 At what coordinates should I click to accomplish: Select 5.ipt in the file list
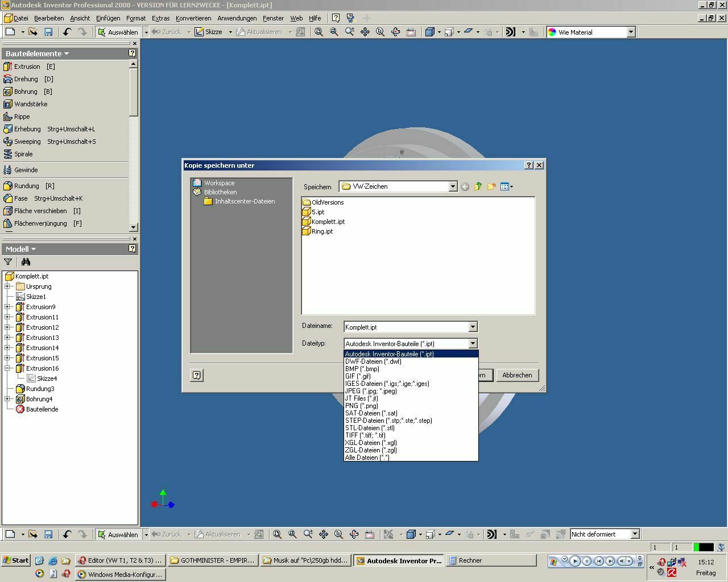(x=313, y=212)
